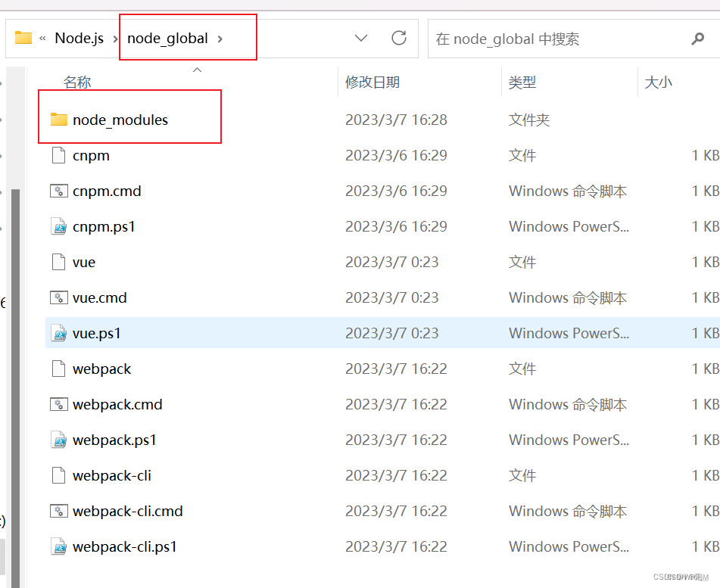Click vue file icon
The height and width of the screenshot is (588, 720).
(59, 262)
